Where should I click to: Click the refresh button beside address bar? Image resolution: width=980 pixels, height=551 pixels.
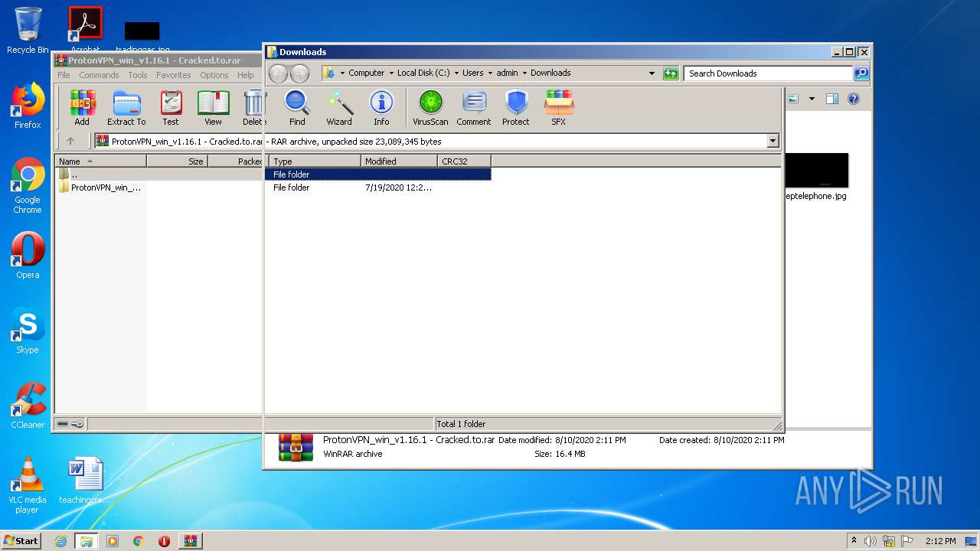[671, 73]
